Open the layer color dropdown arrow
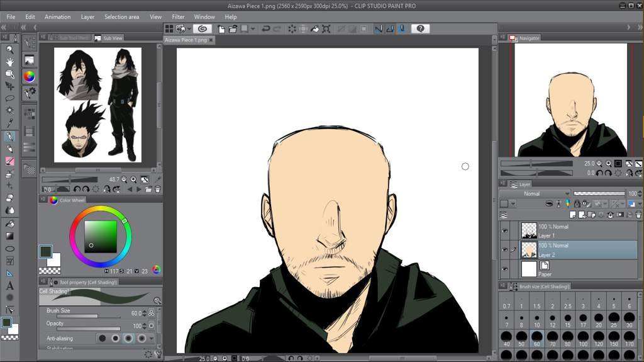 [x=513, y=204]
